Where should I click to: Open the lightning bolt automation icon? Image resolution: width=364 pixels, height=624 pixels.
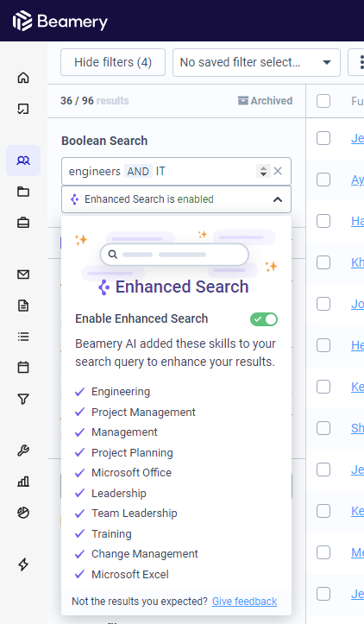coord(23,564)
